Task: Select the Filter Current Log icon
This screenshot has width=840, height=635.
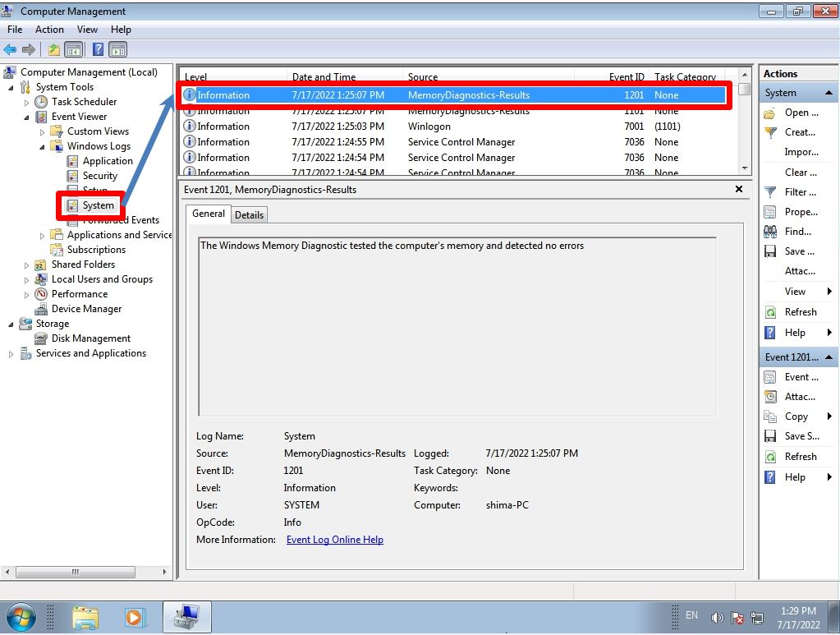Action: 770,191
